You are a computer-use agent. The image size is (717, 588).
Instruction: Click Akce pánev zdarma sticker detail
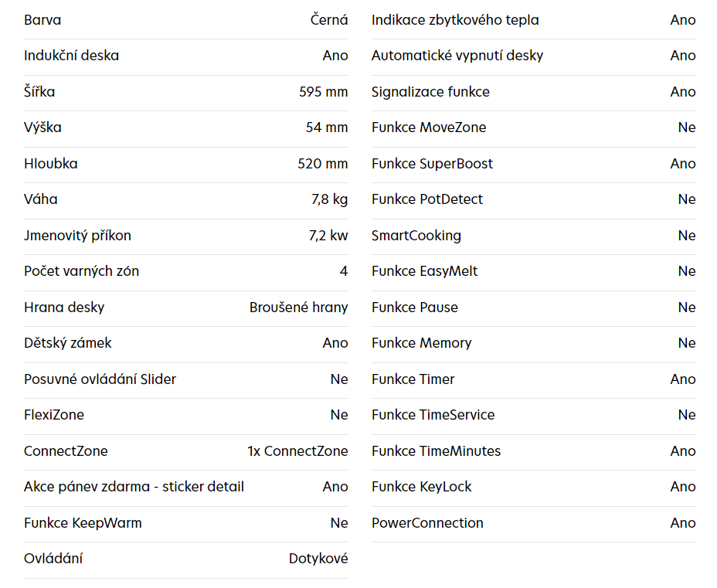tap(134, 487)
